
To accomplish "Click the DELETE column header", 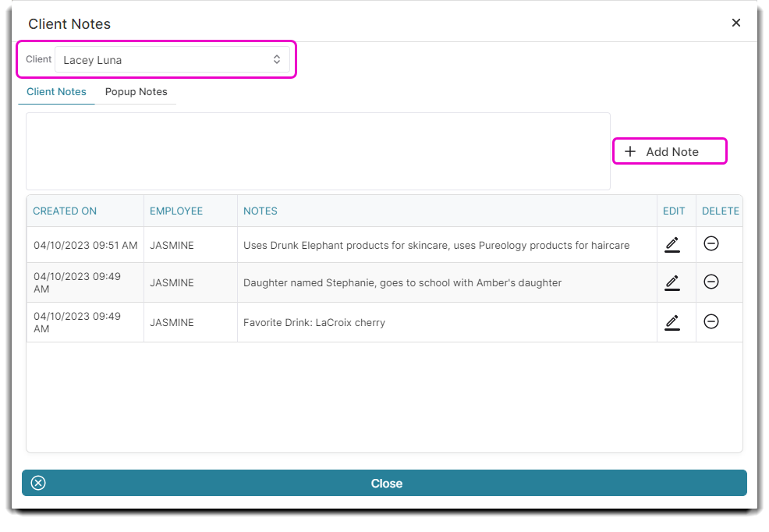I will click(721, 211).
